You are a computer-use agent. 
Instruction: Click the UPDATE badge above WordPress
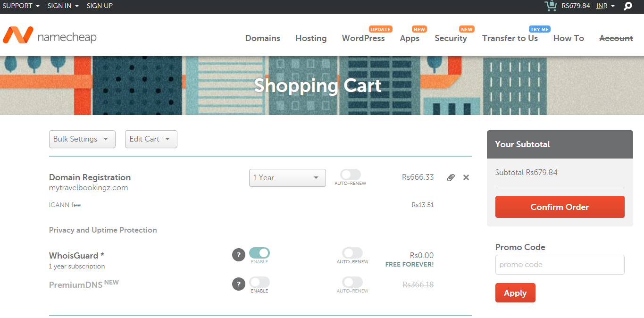click(380, 29)
